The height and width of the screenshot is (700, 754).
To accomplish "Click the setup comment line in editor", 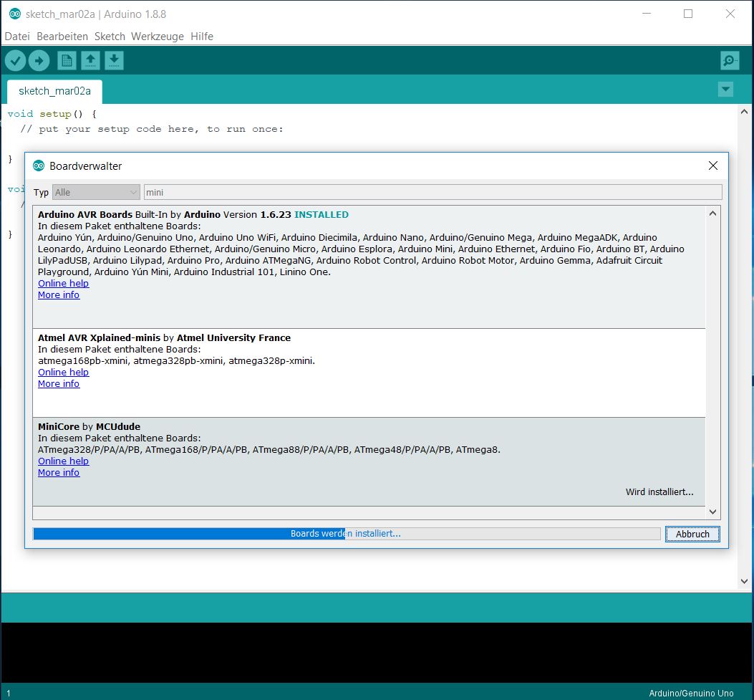I will click(152, 129).
